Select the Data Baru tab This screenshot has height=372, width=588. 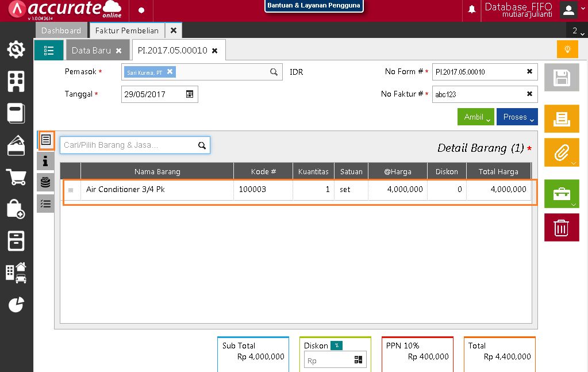point(93,50)
